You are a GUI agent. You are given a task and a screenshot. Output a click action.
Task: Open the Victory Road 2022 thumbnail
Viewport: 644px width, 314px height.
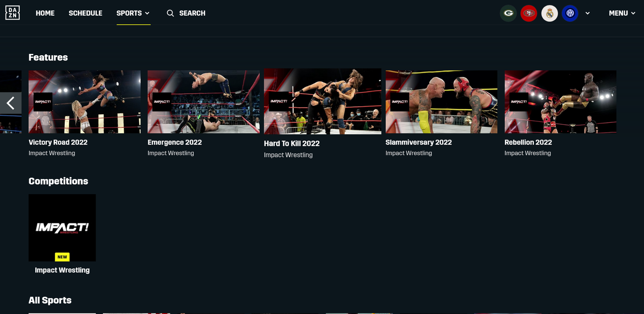[85, 102]
